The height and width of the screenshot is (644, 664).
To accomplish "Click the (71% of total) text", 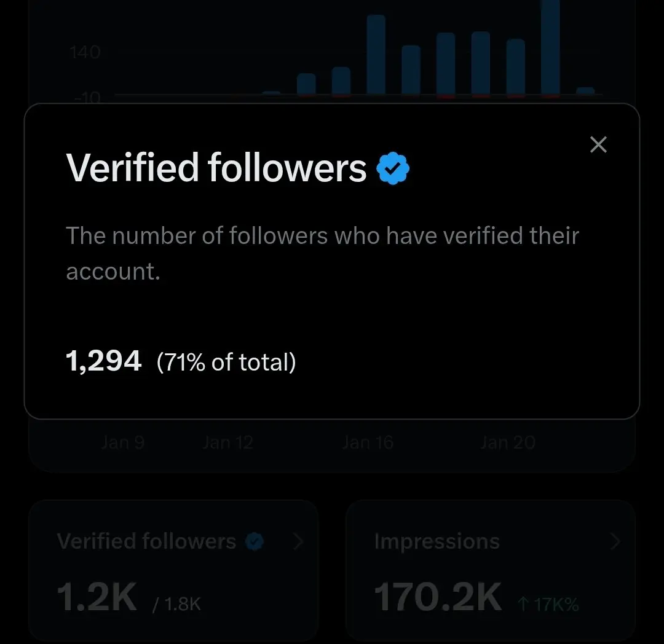I will [x=226, y=362].
